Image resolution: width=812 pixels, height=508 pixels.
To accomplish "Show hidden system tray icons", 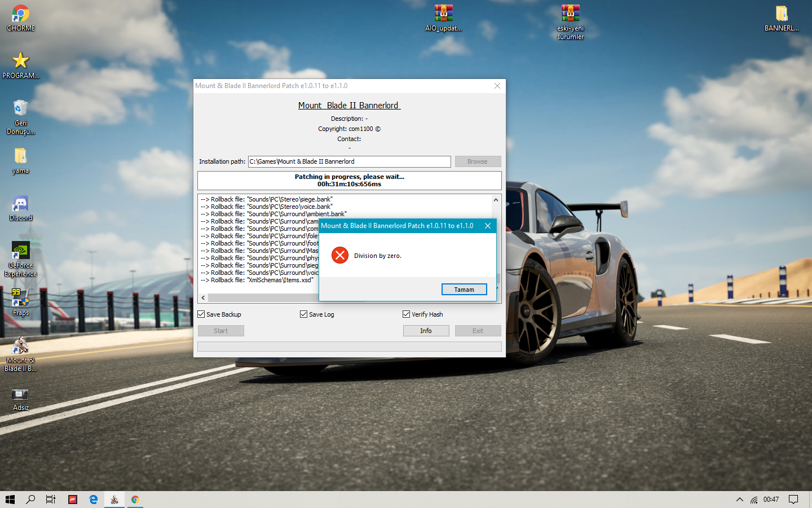I will tap(739, 500).
